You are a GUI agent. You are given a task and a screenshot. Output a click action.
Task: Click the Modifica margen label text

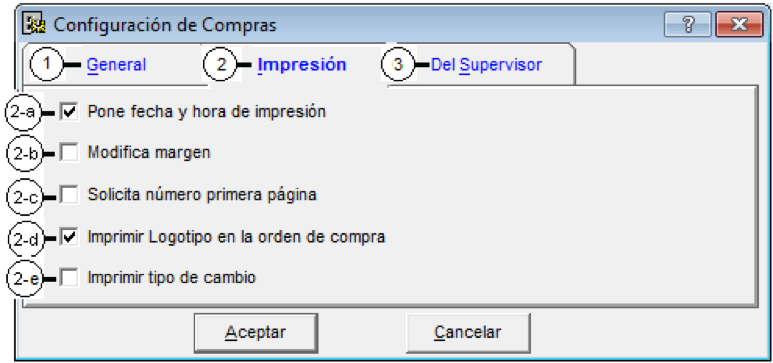(149, 153)
